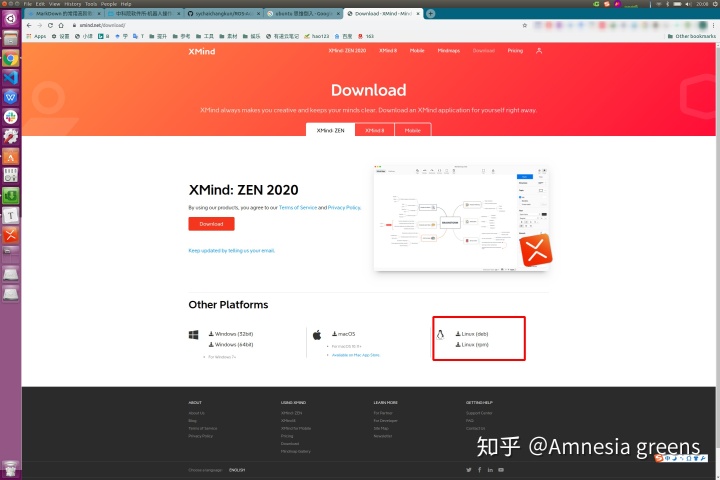Select the XMind 8 download tab
Screen dimensions: 720x480
tap(375, 130)
